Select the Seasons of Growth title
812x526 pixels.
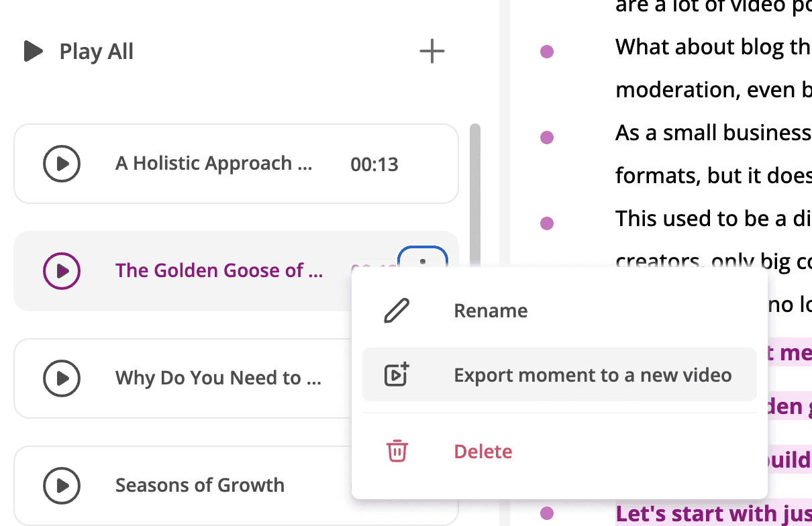click(200, 485)
